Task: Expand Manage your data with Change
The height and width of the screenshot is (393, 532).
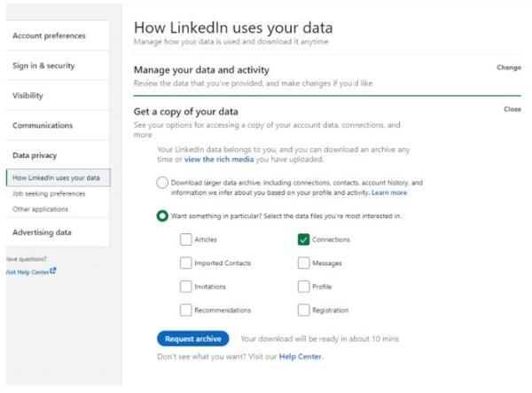Action: [508, 67]
